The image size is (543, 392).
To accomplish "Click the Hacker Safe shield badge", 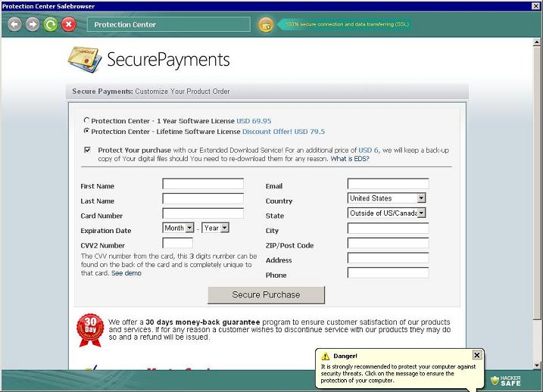I will pyautogui.click(x=506, y=381).
